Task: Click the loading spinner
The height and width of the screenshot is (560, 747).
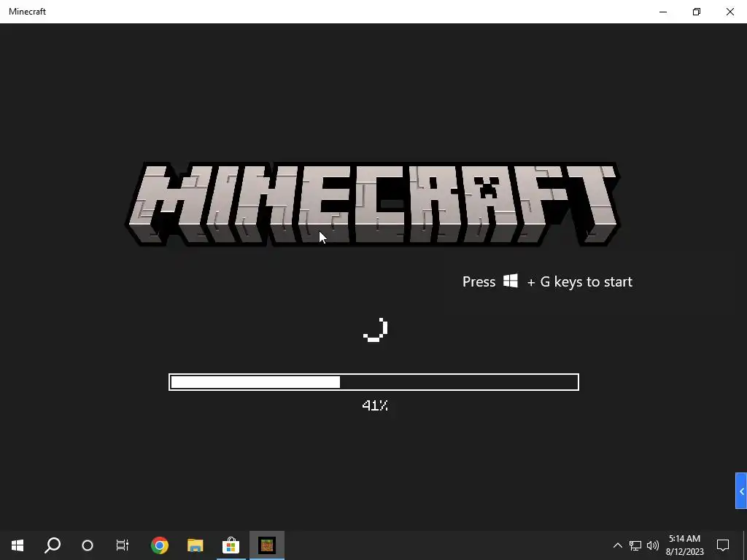Action: (x=376, y=330)
